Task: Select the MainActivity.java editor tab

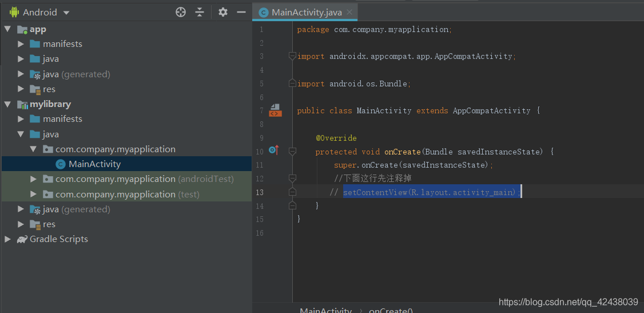Action: click(x=305, y=13)
